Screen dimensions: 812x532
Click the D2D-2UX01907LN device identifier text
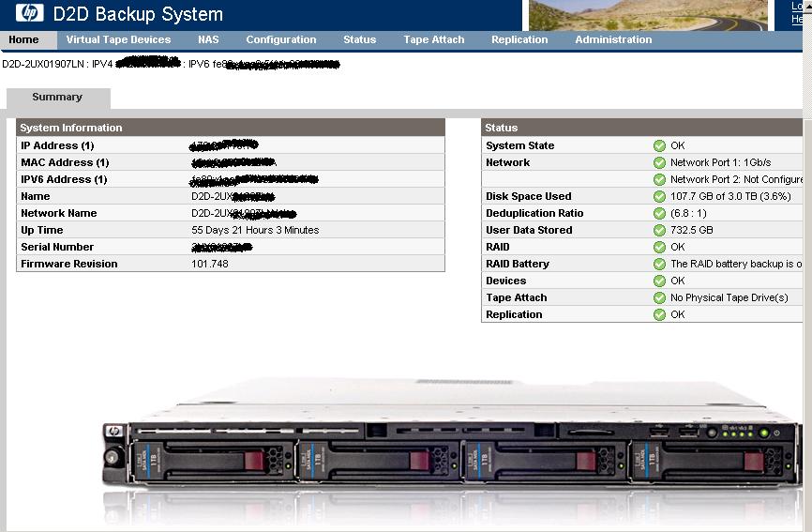(x=43, y=64)
